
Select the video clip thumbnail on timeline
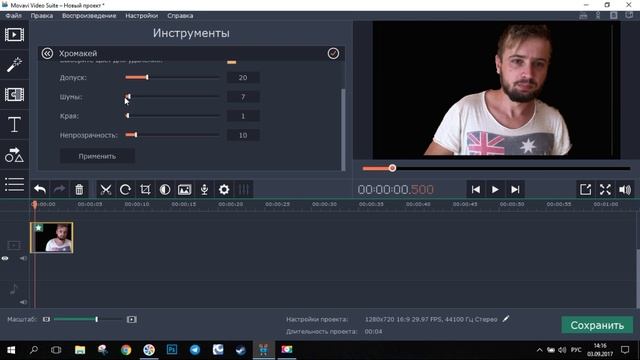tap(52, 238)
